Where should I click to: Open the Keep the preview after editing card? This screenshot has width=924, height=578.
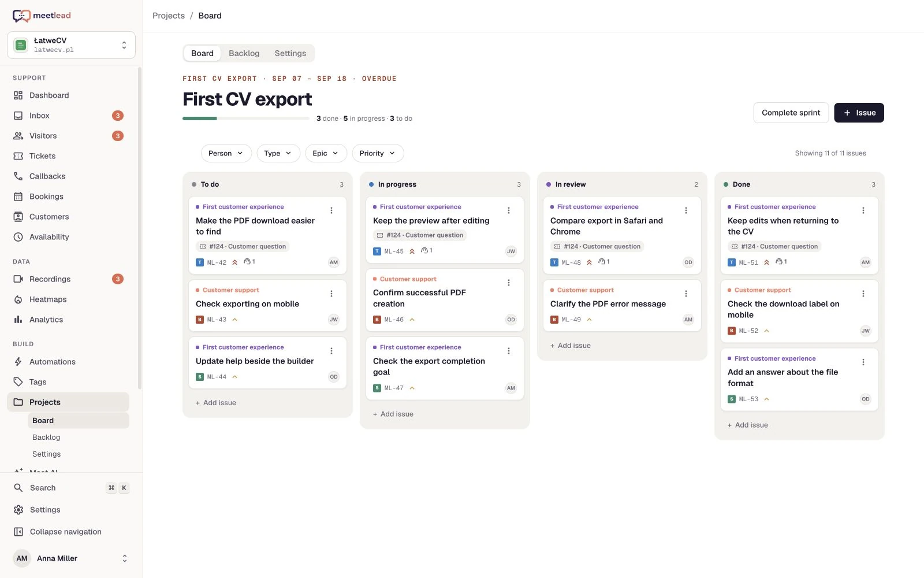click(445, 230)
